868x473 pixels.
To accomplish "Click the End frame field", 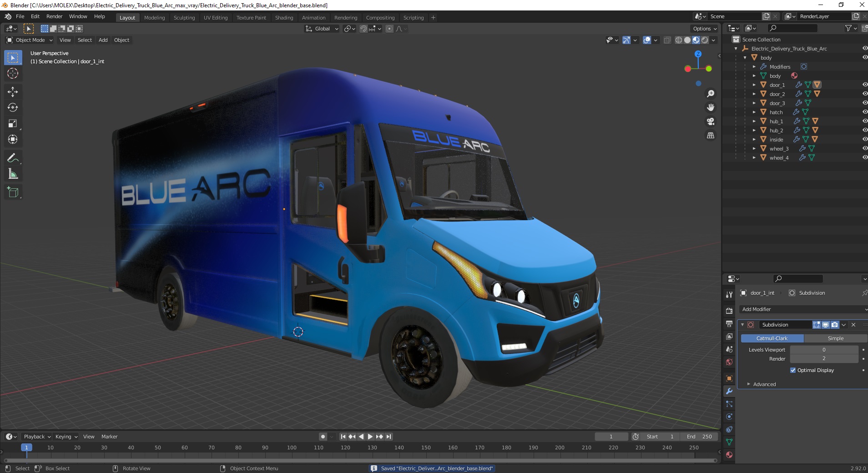I will click(700, 437).
